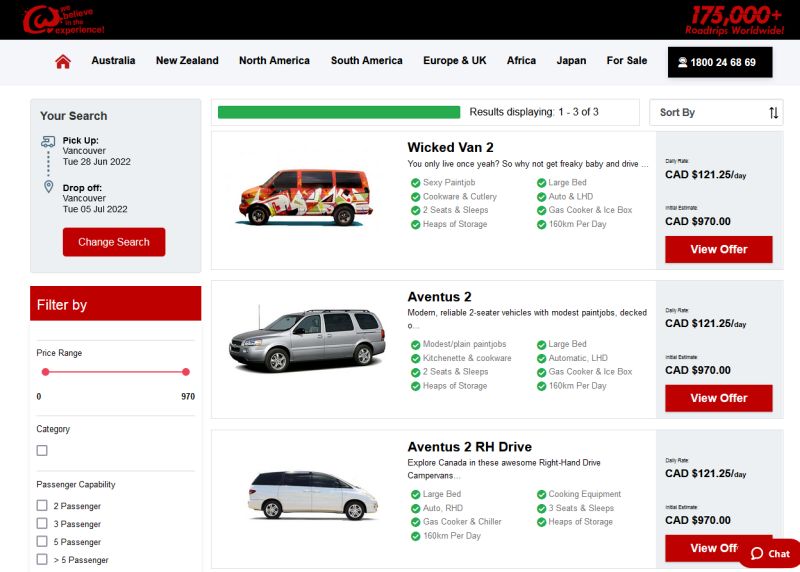Click the maximum price slider handle
The width and height of the screenshot is (800, 572).
click(x=186, y=372)
